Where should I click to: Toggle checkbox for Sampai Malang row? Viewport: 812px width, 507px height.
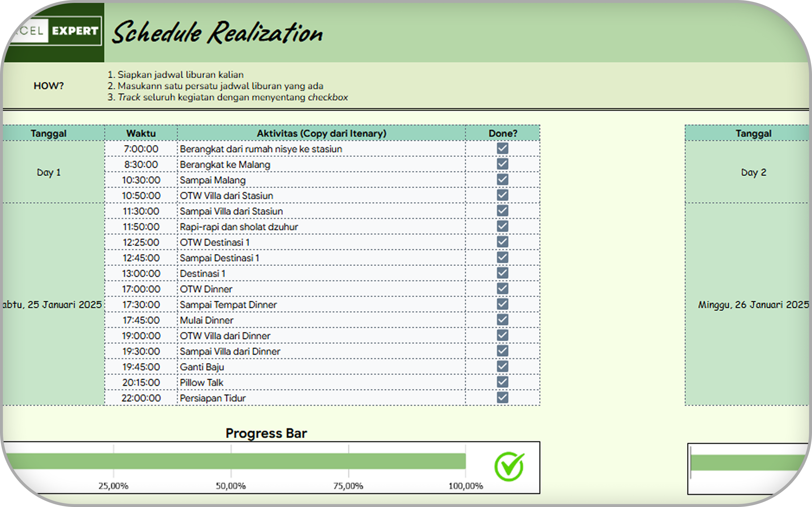[503, 180]
